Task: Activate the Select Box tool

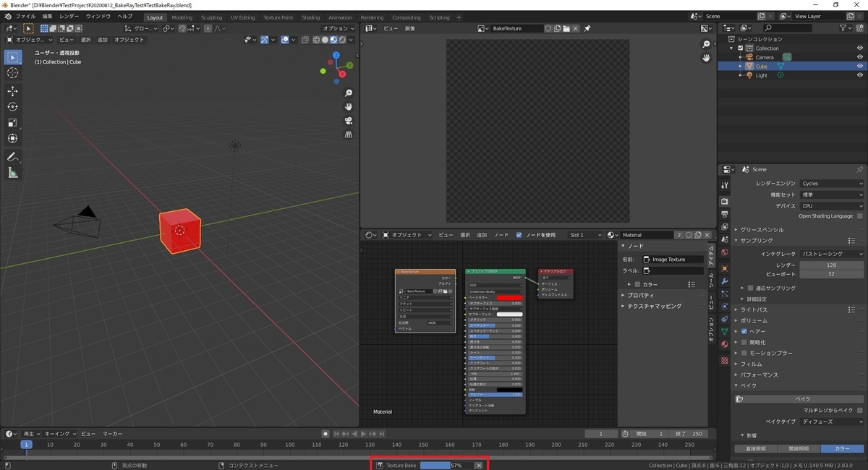Action: [12, 57]
